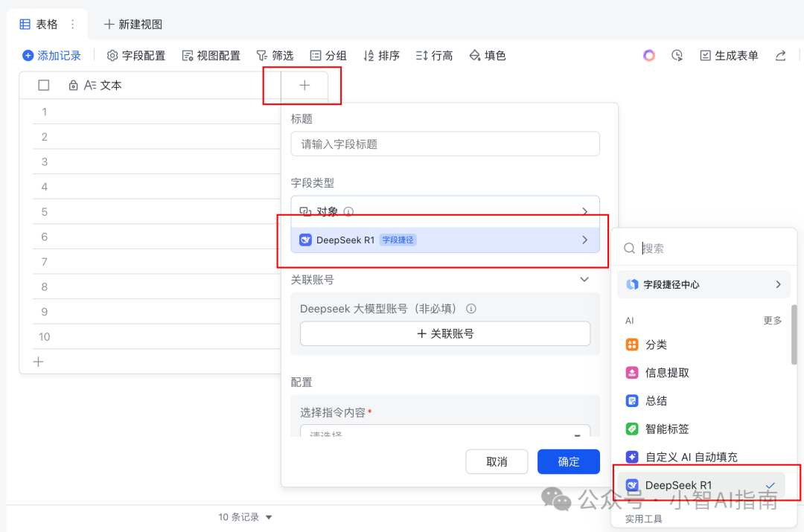Image resolution: width=804 pixels, height=532 pixels.
Task: Click the 新建视图 tab
Action: 133,25
